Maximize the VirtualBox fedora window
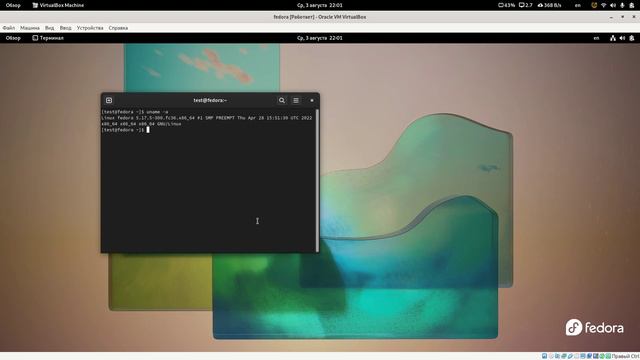This screenshot has width=640, height=360. [622, 17]
